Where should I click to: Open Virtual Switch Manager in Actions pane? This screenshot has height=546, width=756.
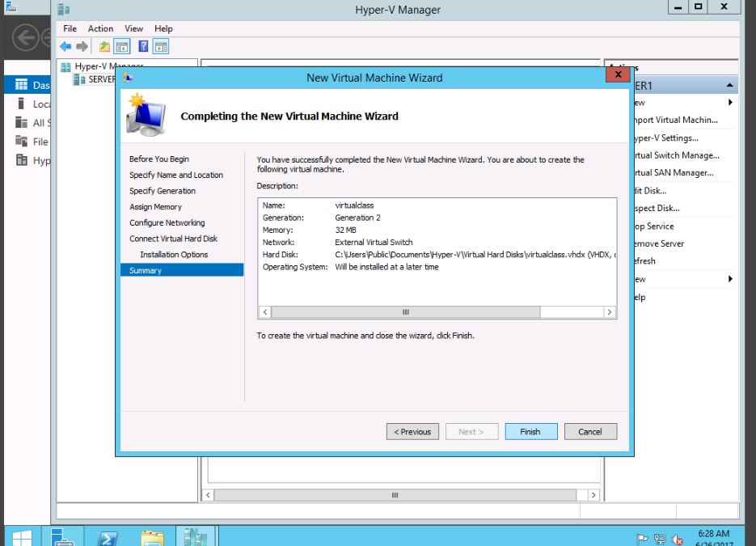pyautogui.click(x=677, y=155)
